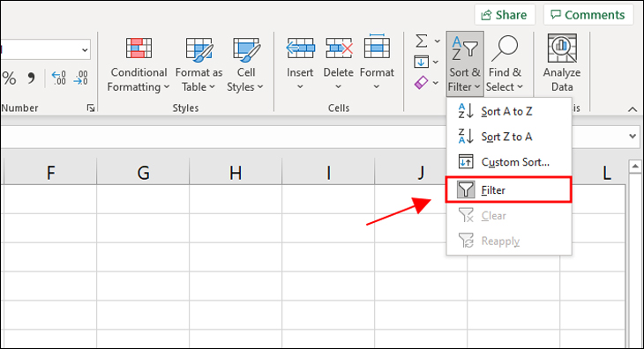Click the Share button
Viewport: 644px width, 349px height.
tap(505, 15)
